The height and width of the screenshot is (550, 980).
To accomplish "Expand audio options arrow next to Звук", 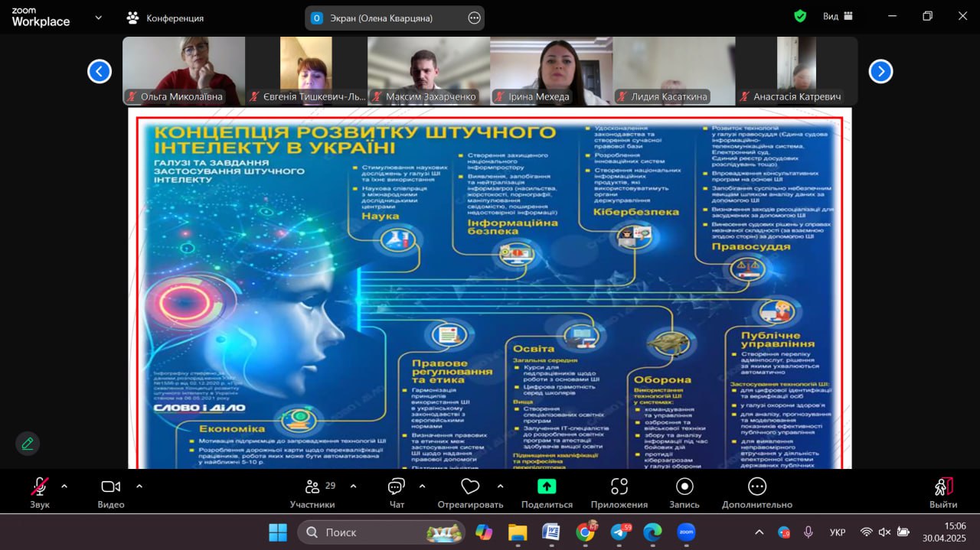I will (64, 486).
